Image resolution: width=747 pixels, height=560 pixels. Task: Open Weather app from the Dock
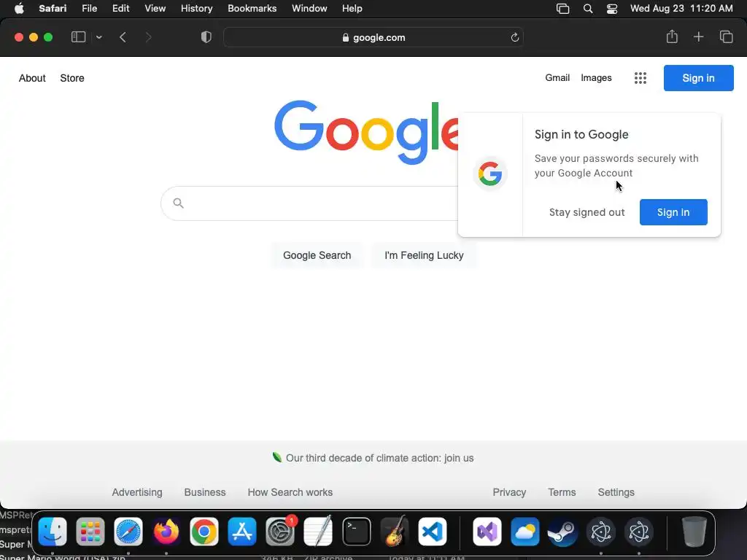525,532
